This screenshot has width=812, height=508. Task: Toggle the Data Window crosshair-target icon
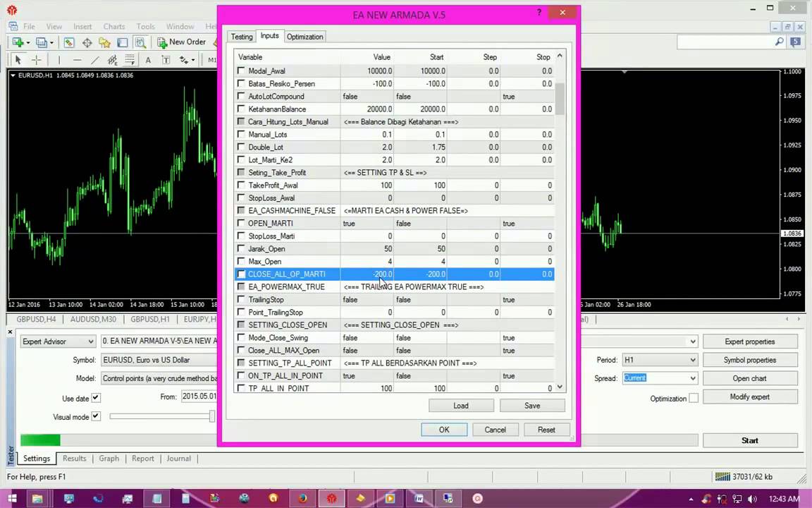point(87,42)
